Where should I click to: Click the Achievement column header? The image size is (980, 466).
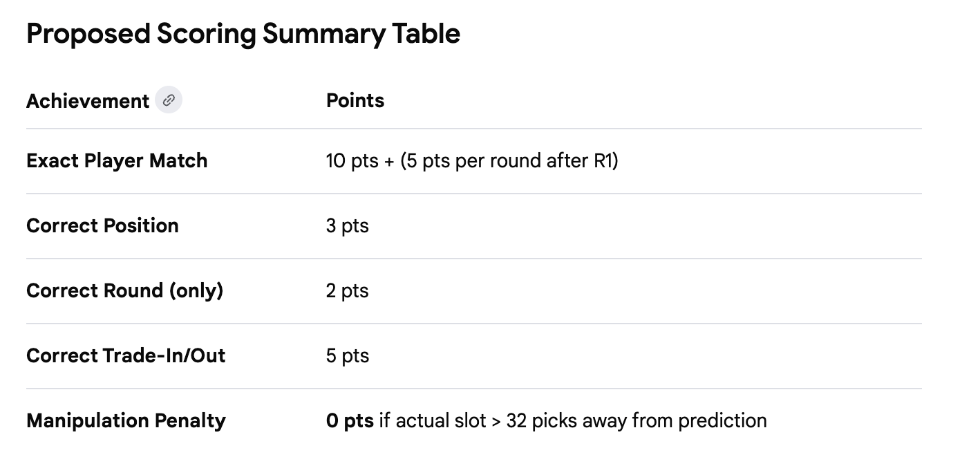pyautogui.click(x=88, y=101)
